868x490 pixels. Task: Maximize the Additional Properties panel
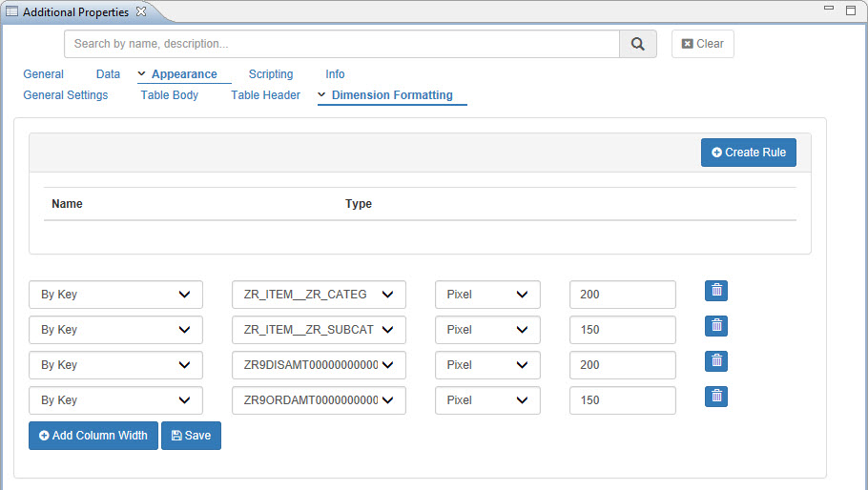[850, 10]
